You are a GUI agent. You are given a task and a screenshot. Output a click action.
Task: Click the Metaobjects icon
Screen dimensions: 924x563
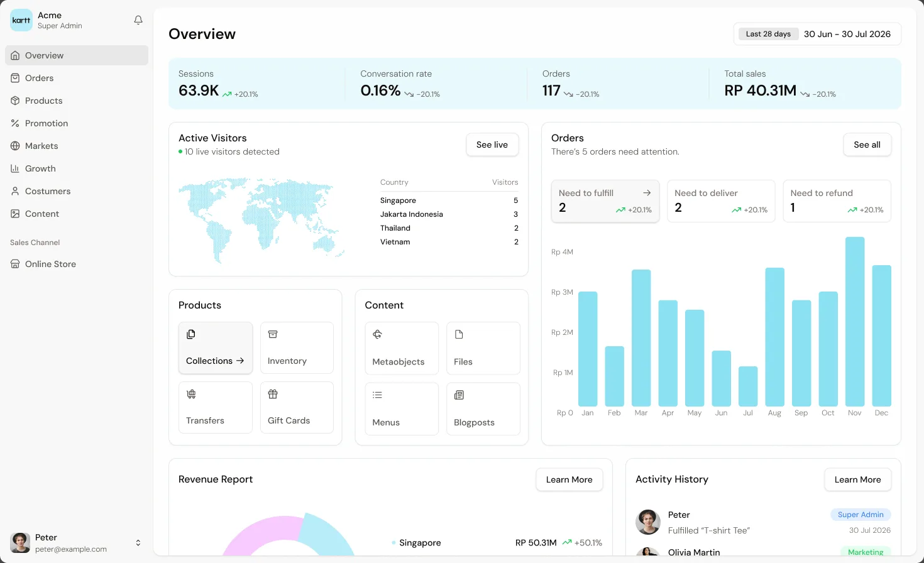(377, 334)
